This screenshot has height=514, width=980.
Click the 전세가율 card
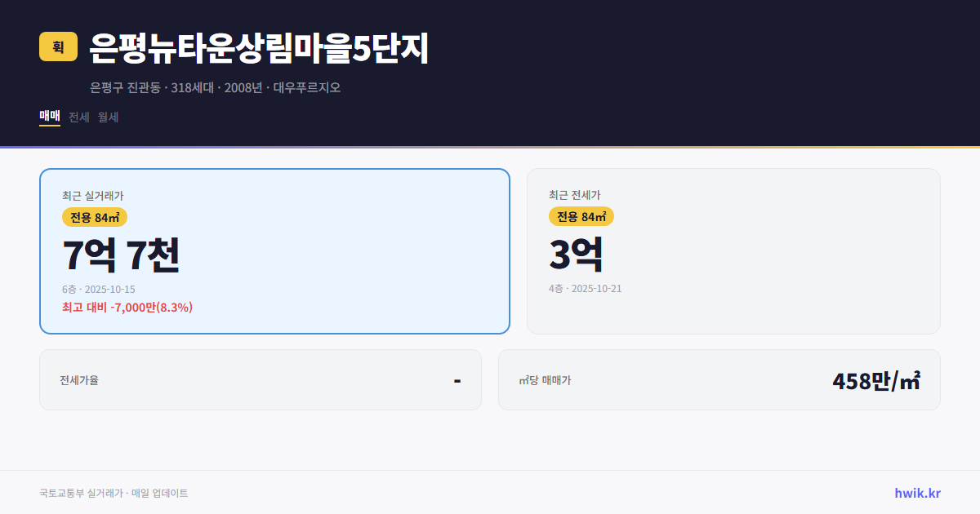point(260,379)
